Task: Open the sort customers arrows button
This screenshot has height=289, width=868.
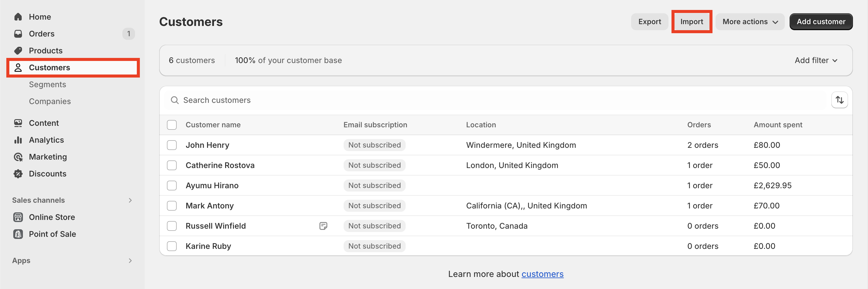Action: coord(839,100)
